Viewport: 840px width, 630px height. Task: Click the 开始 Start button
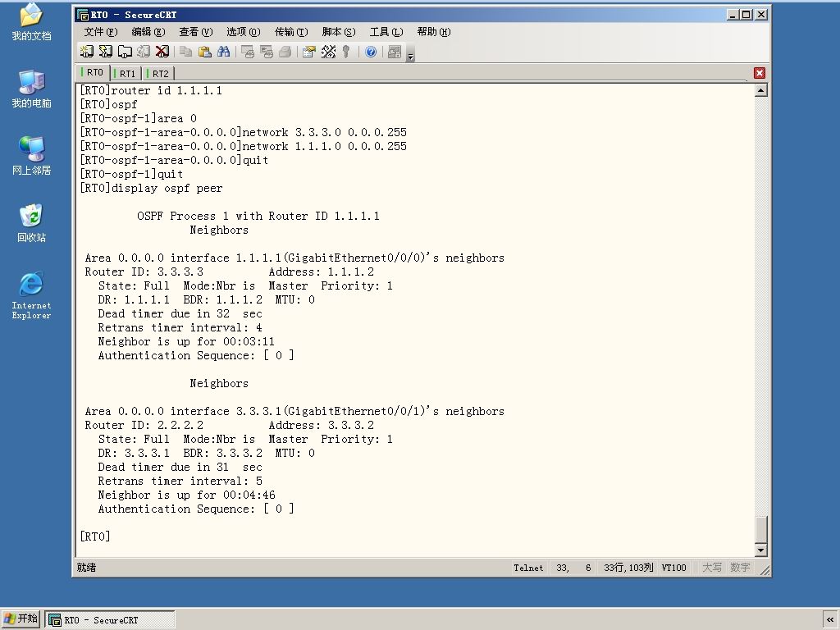click(21, 619)
